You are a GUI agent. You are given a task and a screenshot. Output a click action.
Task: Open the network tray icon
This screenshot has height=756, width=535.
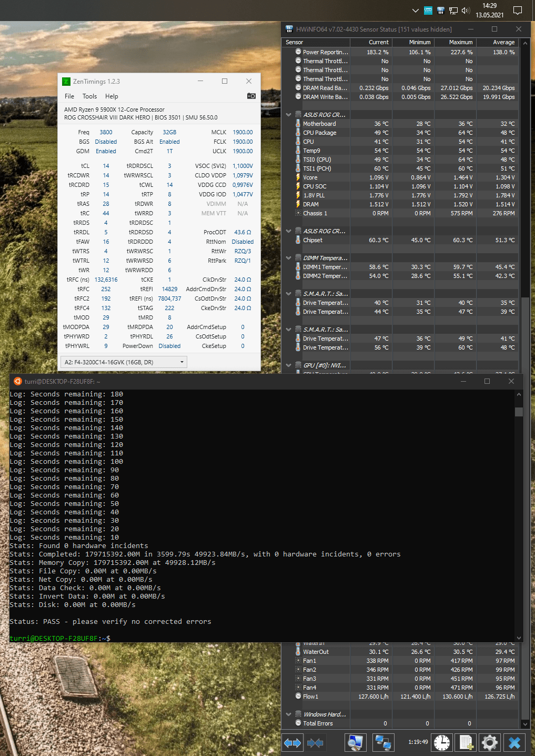point(453,11)
